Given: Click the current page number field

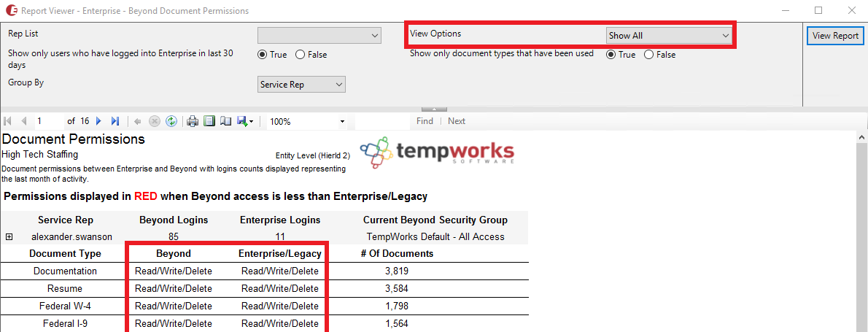Looking at the screenshot, I should (50, 121).
